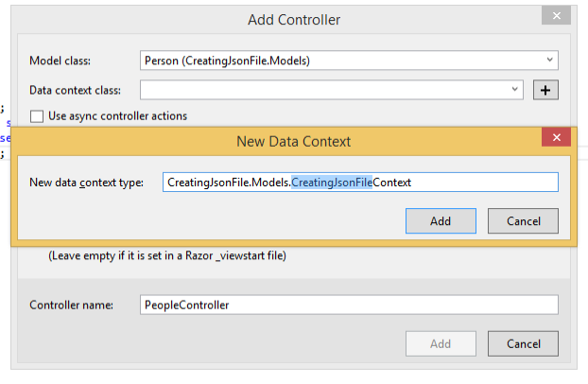The height and width of the screenshot is (384, 588).
Task: Expand the Model class dropdown arrow
Action: [x=549, y=60]
